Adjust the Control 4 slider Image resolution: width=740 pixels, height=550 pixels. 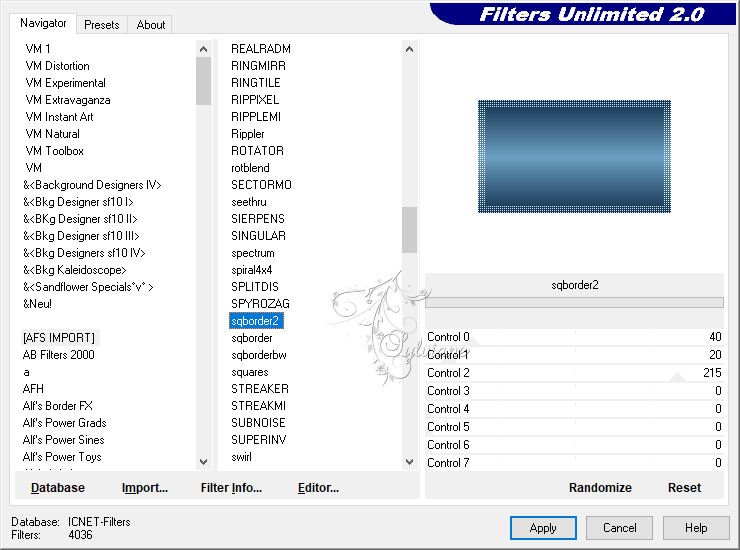pyautogui.click(x=574, y=409)
